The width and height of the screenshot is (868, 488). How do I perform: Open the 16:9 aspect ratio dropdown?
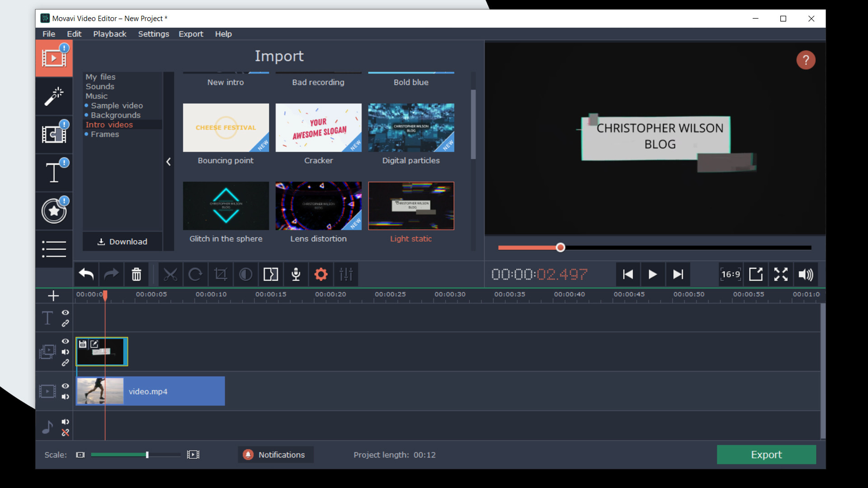click(730, 274)
